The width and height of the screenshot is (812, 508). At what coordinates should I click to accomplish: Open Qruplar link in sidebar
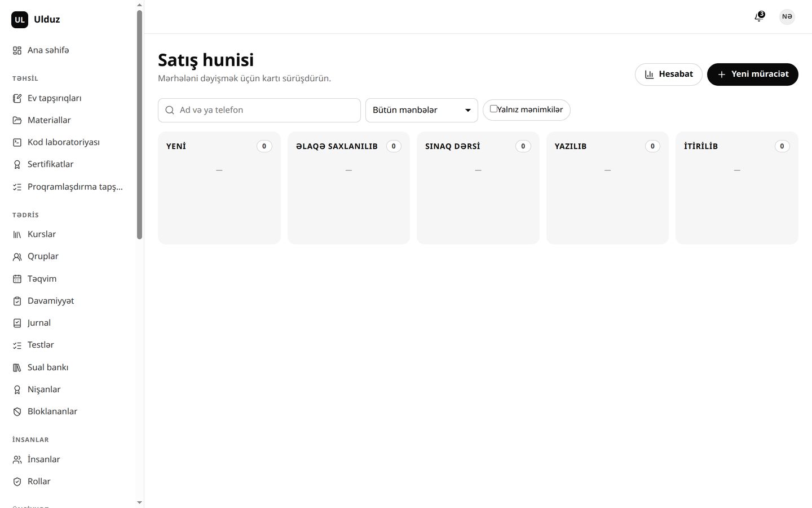[x=67, y=256]
